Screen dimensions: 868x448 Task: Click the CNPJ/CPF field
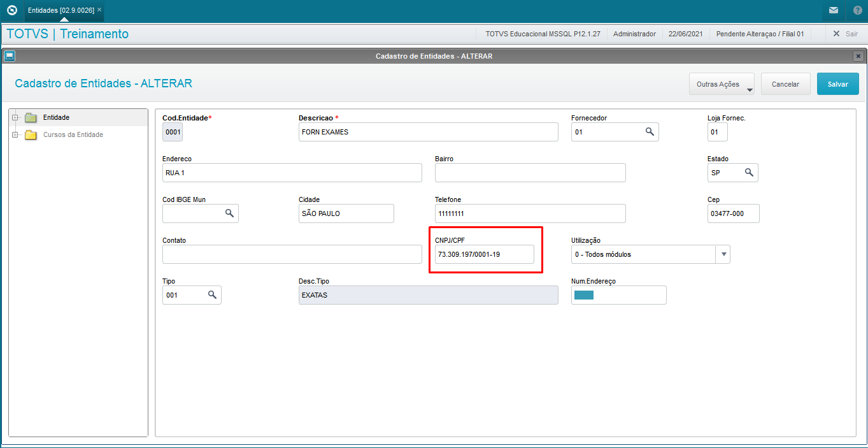point(484,254)
